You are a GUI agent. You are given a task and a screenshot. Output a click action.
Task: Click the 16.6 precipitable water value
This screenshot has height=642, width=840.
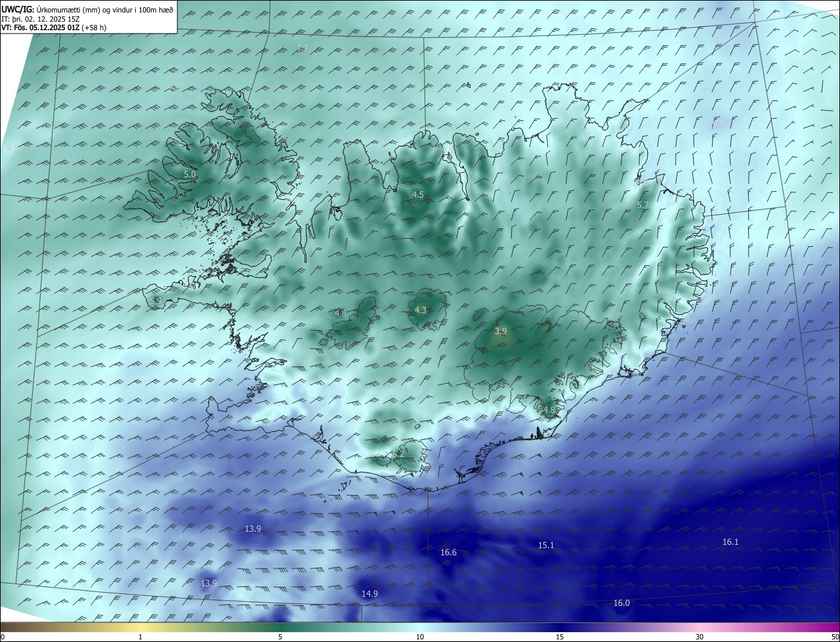coord(448,553)
